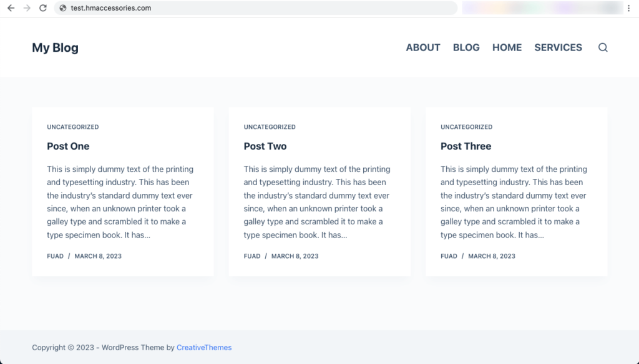Screen dimensions: 639x364
Task: Click MARCH 8, 2023 date under Post One
Action: coord(98,256)
